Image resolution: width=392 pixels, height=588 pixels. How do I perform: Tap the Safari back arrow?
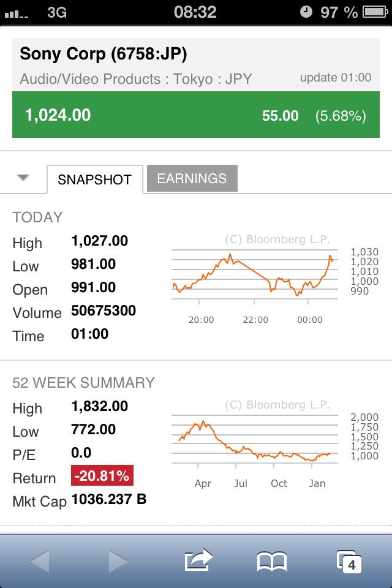[x=39, y=560]
